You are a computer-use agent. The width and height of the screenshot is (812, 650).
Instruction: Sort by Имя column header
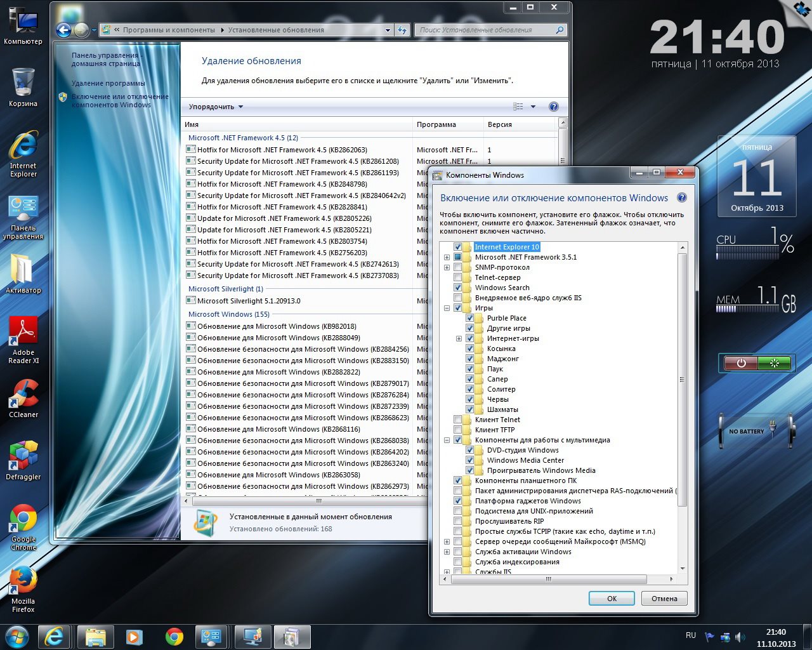[298, 124]
